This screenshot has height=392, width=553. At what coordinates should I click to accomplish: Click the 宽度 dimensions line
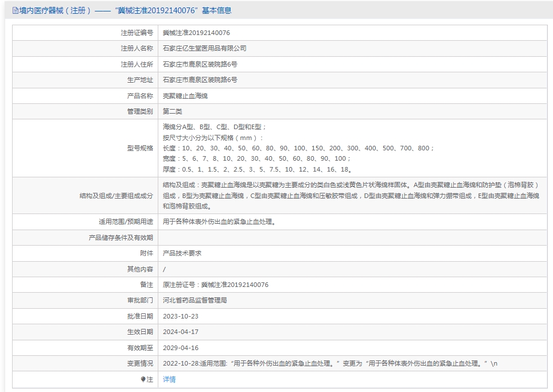pyautogui.click(x=257, y=158)
